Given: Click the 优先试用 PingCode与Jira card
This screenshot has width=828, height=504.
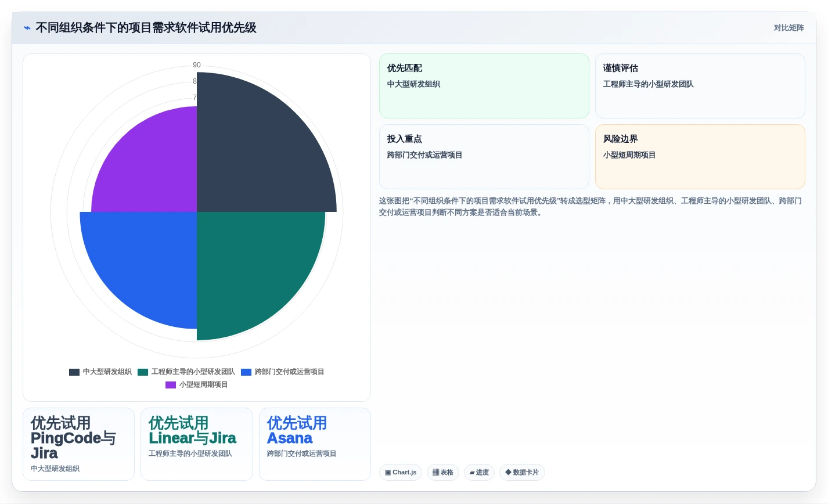Looking at the screenshot, I should click(x=78, y=444).
